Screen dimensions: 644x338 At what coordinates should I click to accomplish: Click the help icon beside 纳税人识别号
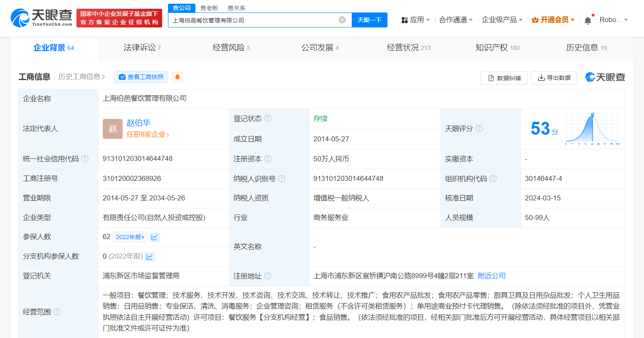(x=282, y=178)
